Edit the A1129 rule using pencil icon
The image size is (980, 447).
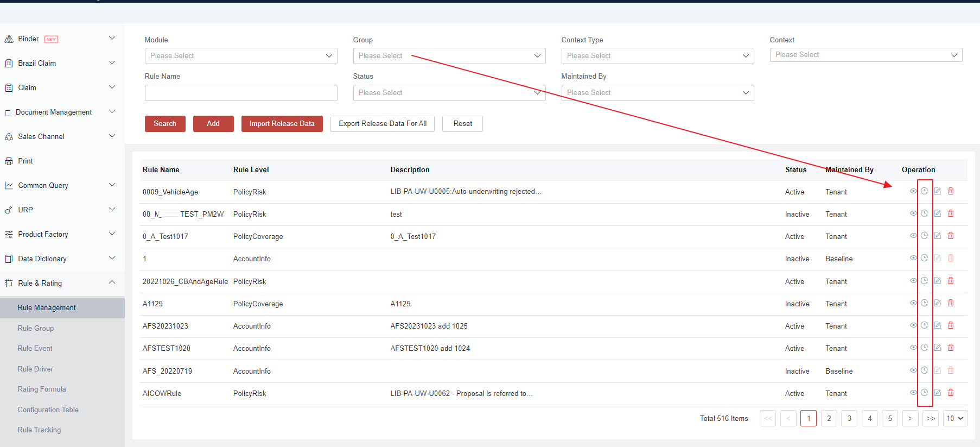tap(937, 303)
